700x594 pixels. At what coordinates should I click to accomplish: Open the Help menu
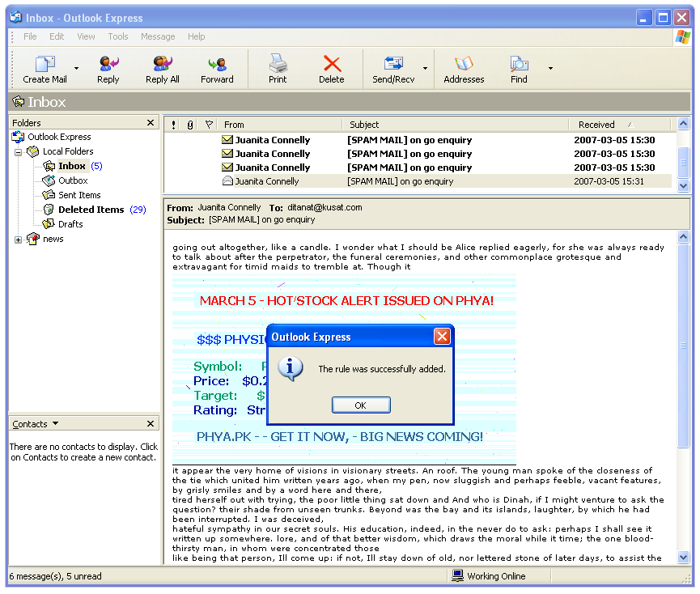point(196,36)
